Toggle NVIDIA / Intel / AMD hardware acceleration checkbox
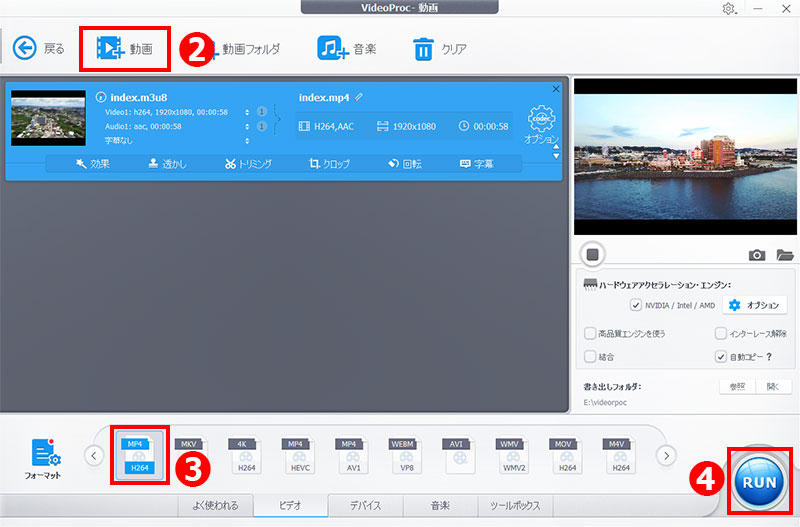The height and width of the screenshot is (527, 800). coord(636,305)
